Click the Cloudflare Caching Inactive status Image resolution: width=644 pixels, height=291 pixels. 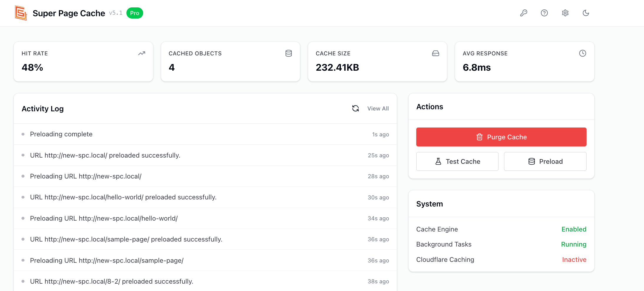[574, 259]
